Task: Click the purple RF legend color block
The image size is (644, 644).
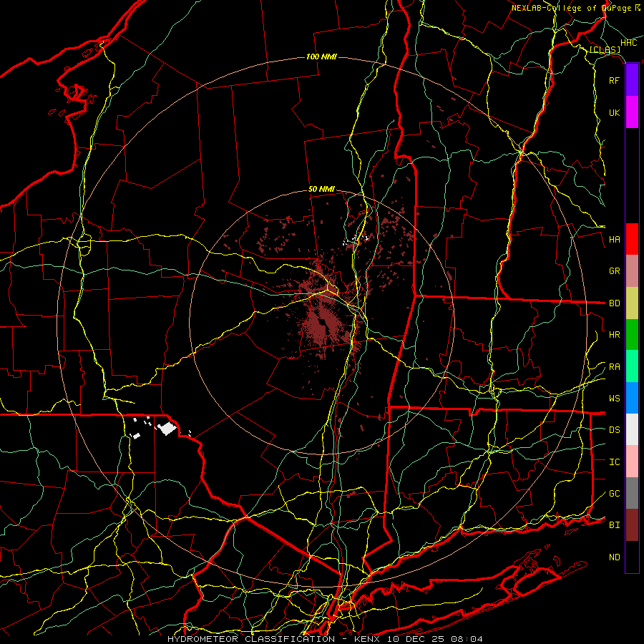Action: (632, 80)
